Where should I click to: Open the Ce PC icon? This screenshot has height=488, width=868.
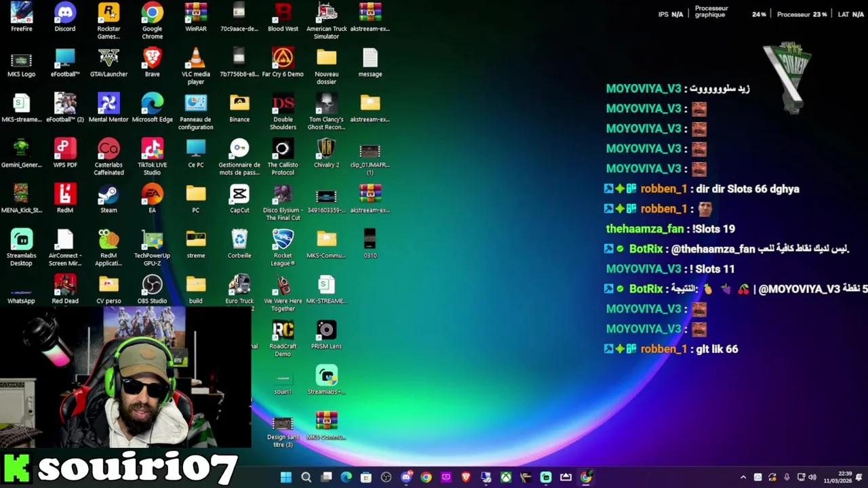[196, 154]
